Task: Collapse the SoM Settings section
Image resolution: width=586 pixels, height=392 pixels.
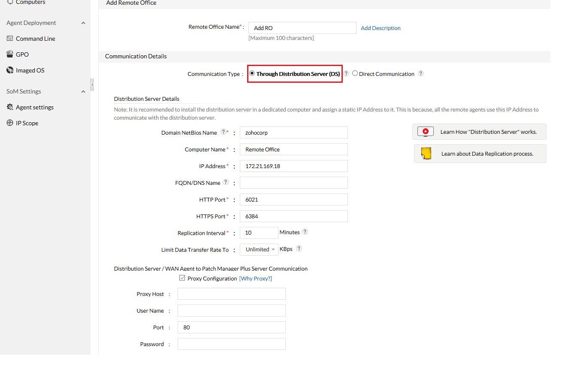Action: pos(83,91)
